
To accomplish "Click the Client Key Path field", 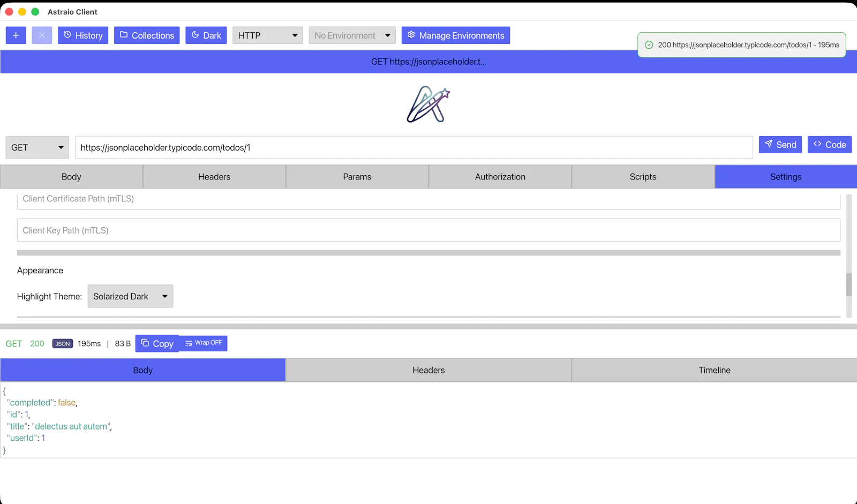I will coord(428,230).
